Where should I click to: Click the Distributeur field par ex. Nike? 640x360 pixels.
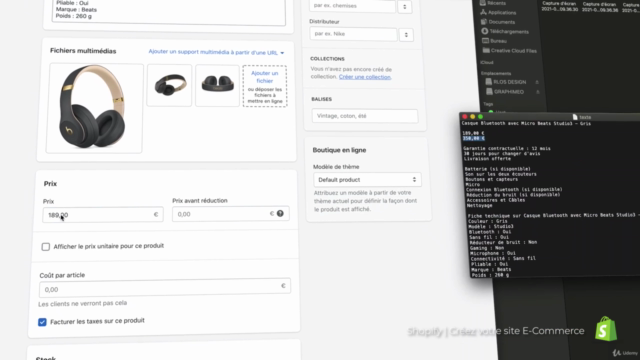353,34
